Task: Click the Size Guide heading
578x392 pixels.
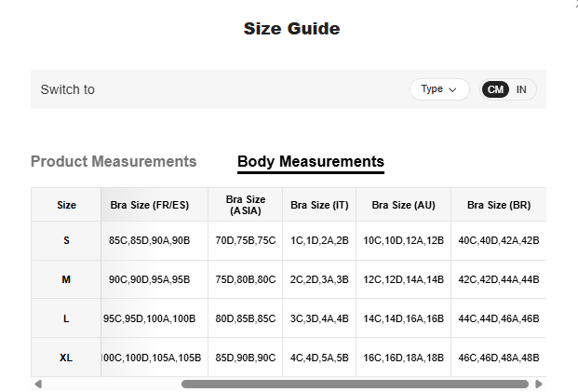Action: point(291,29)
